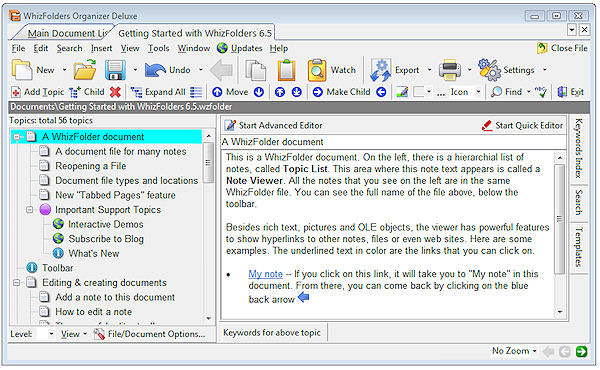Click the Save floppy disk icon
600x370 pixels.
pyautogui.click(x=116, y=70)
